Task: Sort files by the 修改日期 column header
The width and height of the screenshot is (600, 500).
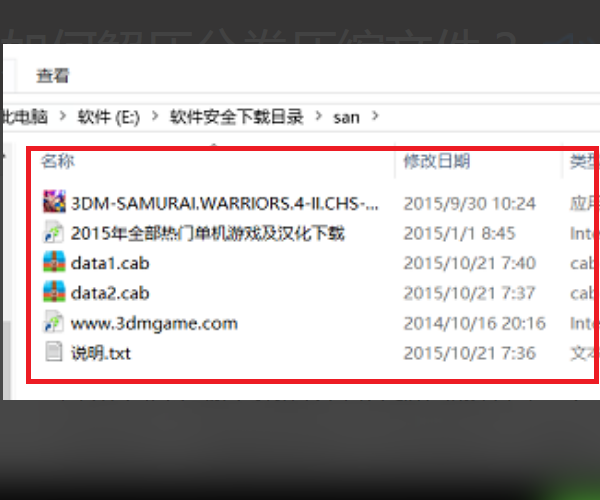Action: pyautogui.click(x=437, y=161)
